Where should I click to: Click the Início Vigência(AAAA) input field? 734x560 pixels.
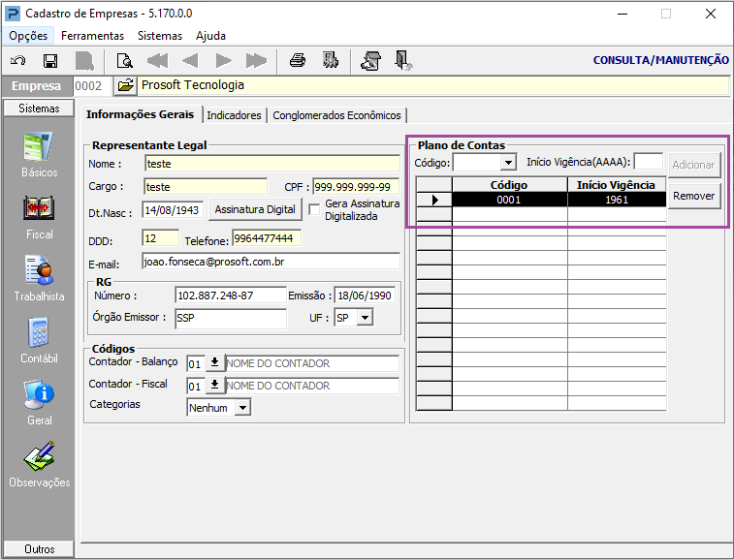coord(649,162)
